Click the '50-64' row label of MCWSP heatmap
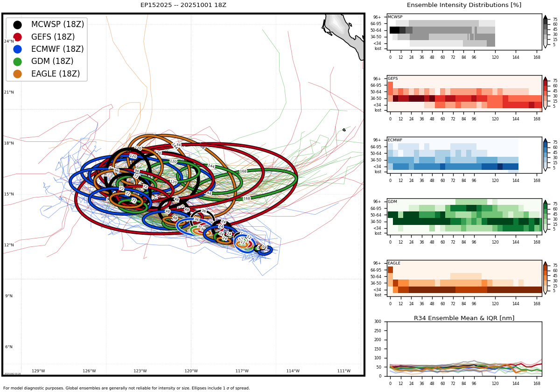 (x=376, y=30)
